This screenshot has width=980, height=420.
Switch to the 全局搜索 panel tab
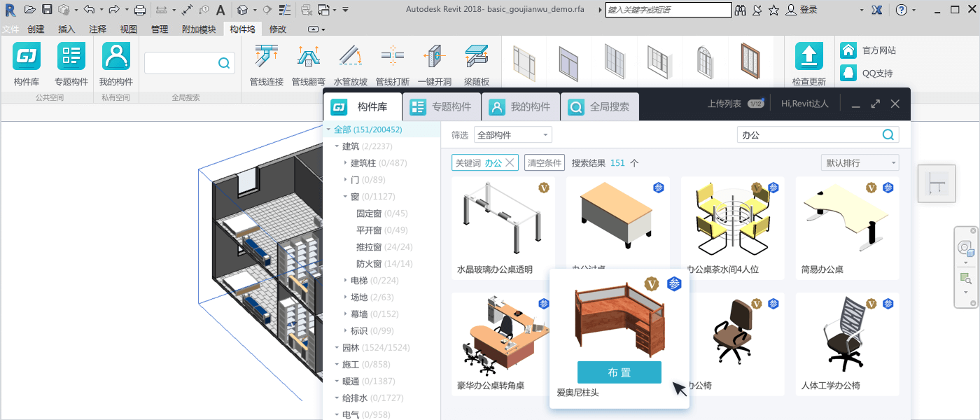click(599, 107)
